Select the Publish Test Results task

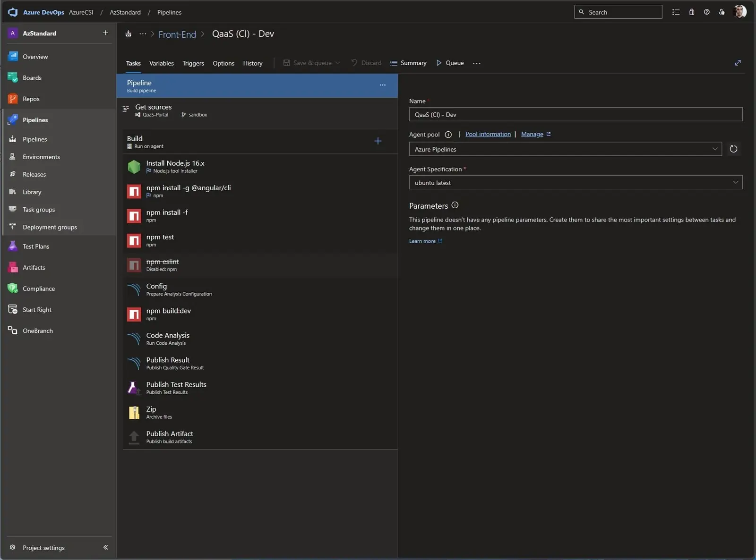[260, 388]
